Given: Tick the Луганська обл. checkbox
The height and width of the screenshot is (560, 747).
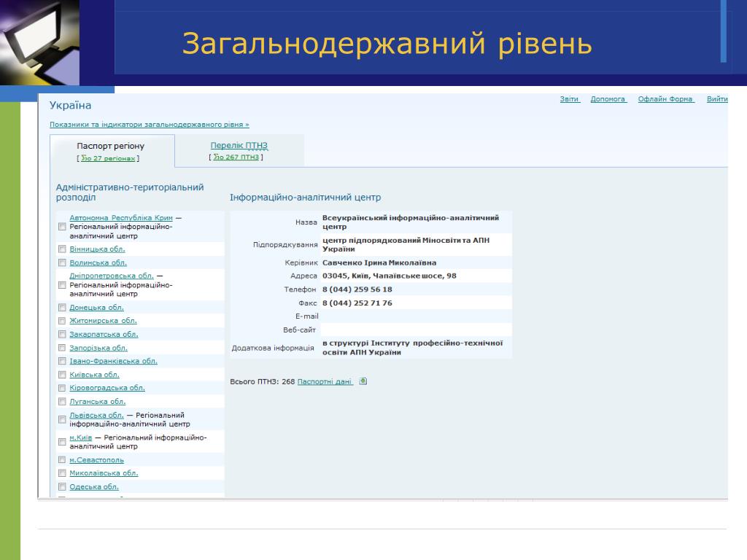Looking at the screenshot, I should click(x=62, y=402).
